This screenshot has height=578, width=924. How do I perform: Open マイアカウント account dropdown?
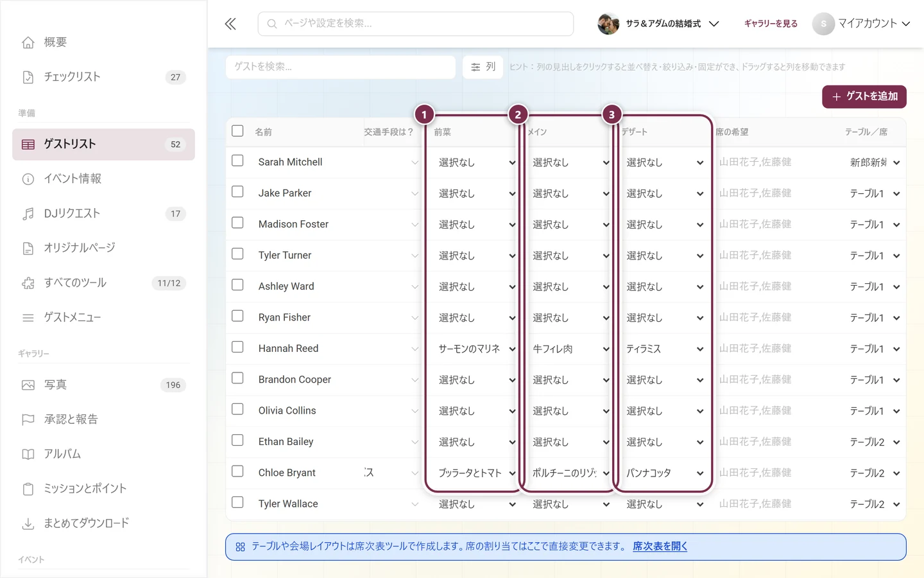[x=862, y=24]
